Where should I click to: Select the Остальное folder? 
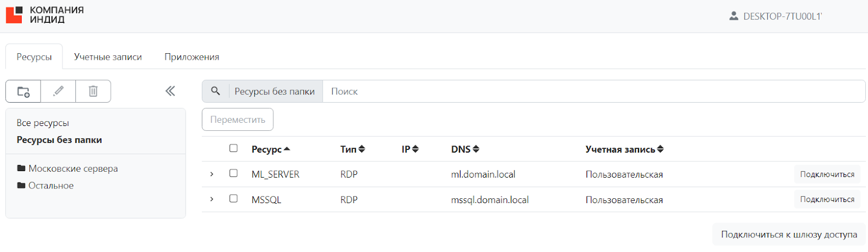(50, 186)
